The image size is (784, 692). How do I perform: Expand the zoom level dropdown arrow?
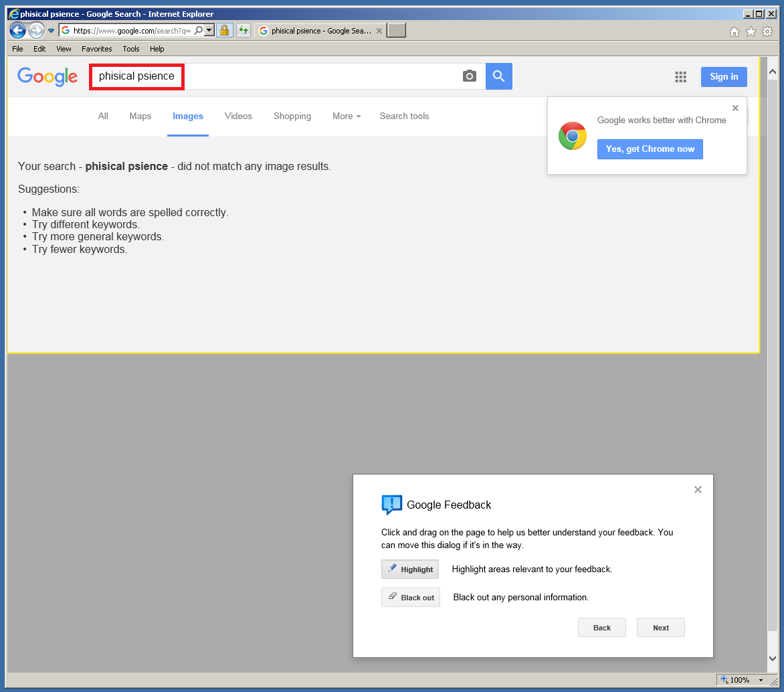[x=761, y=680]
